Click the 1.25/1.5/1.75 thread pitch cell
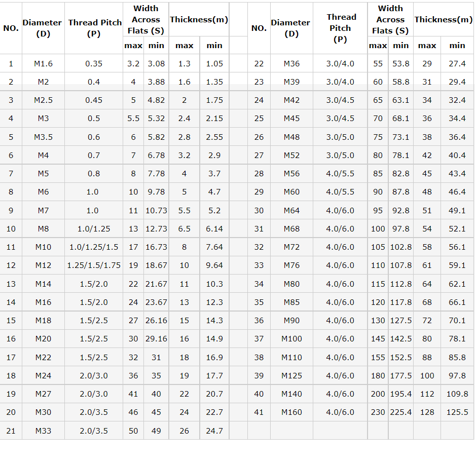This screenshot has height=464, width=476. [94, 265]
